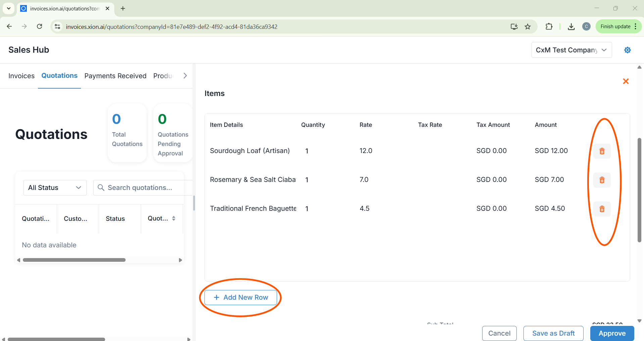
Task: Expand the All Status filter
Action: [x=55, y=188]
